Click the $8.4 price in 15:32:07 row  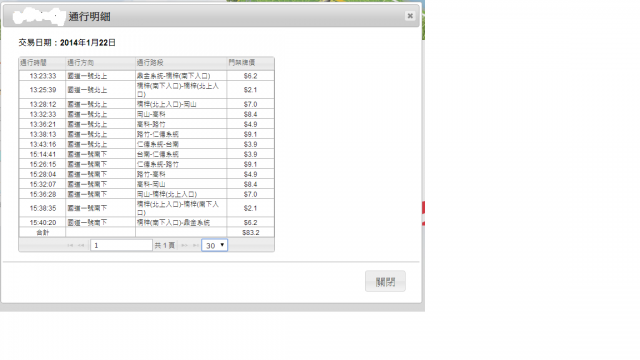pyautogui.click(x=250, y=184)
